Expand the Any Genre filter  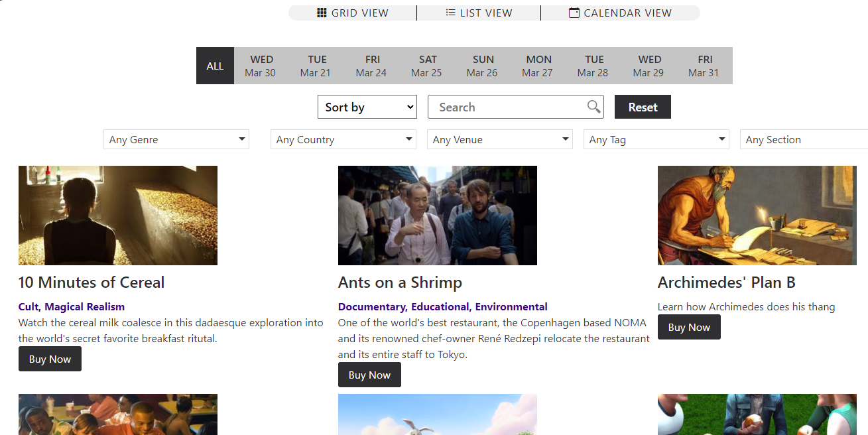176,139
